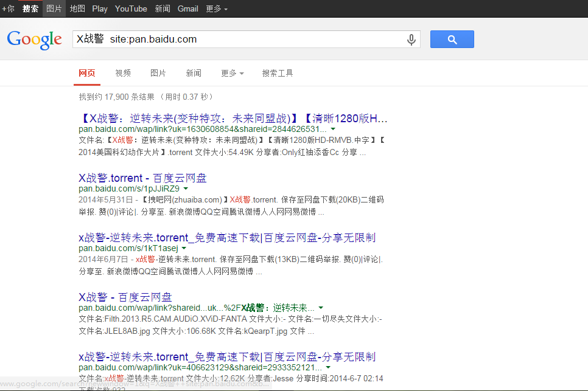Switch to the 视频 search tab
Image resolution: width=588 pixels, height=391 pixels.
point(123,73)
